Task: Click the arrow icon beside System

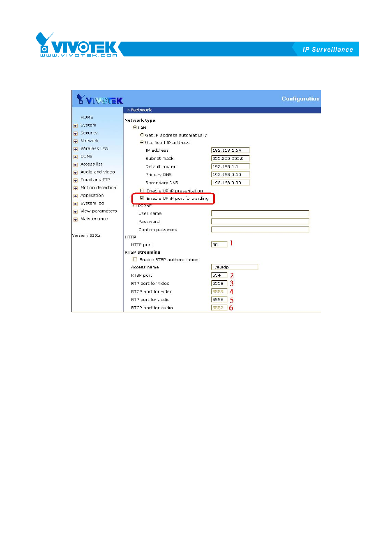Action: (x=76, y=126)
